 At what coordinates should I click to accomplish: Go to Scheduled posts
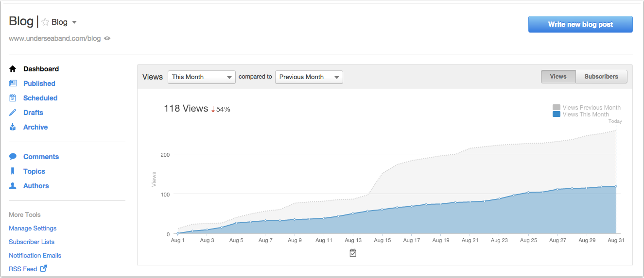(x=40, y=98)
